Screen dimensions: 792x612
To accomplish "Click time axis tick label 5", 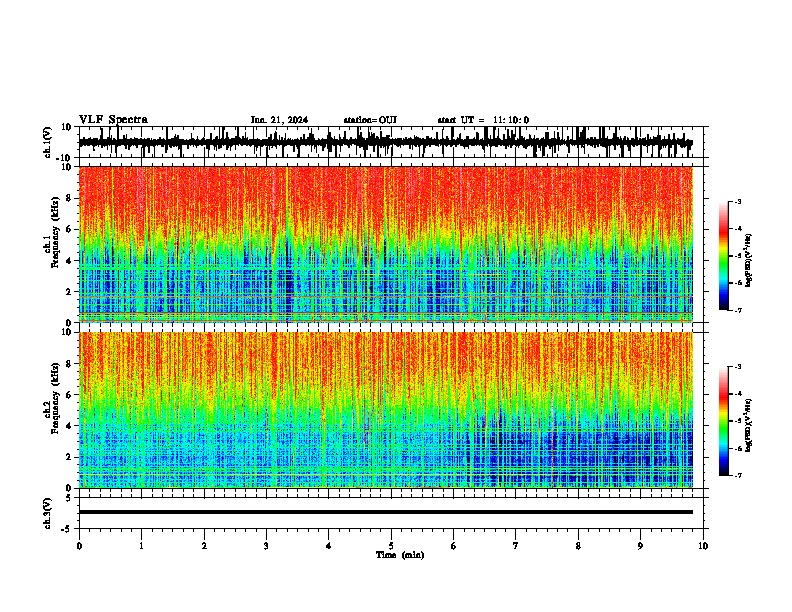I will [x=391, y=546].
